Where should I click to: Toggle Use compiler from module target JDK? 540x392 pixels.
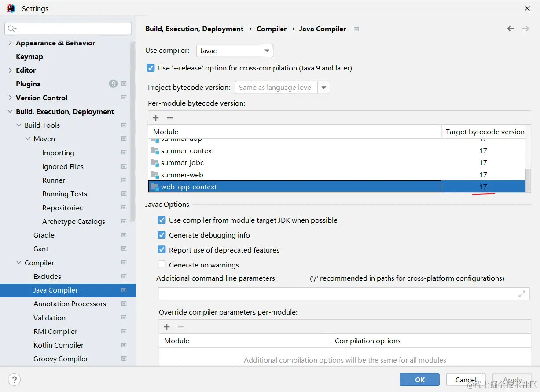pyautogui.click(x=162, y=220)
